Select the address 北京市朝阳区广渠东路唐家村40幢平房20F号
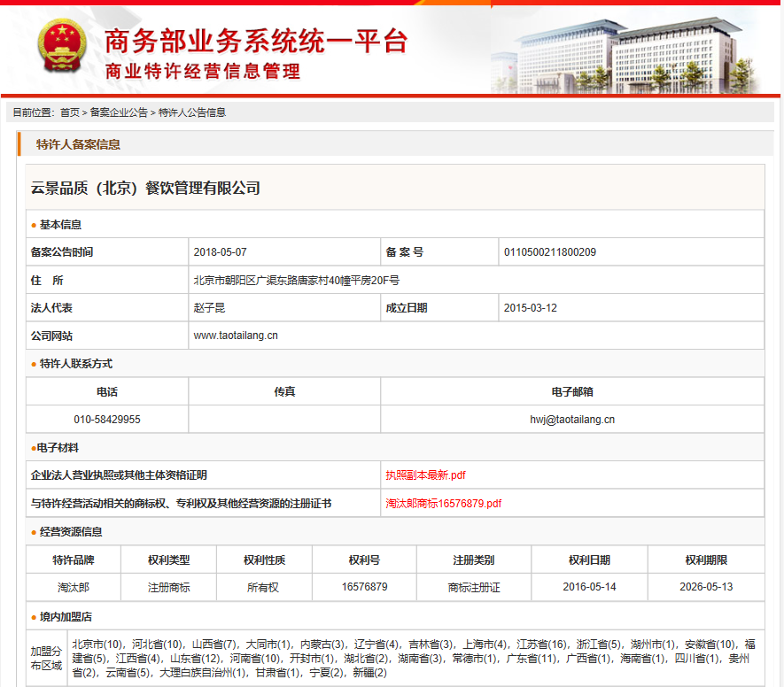This screenshot has width=784, height=687. [297, 281]
